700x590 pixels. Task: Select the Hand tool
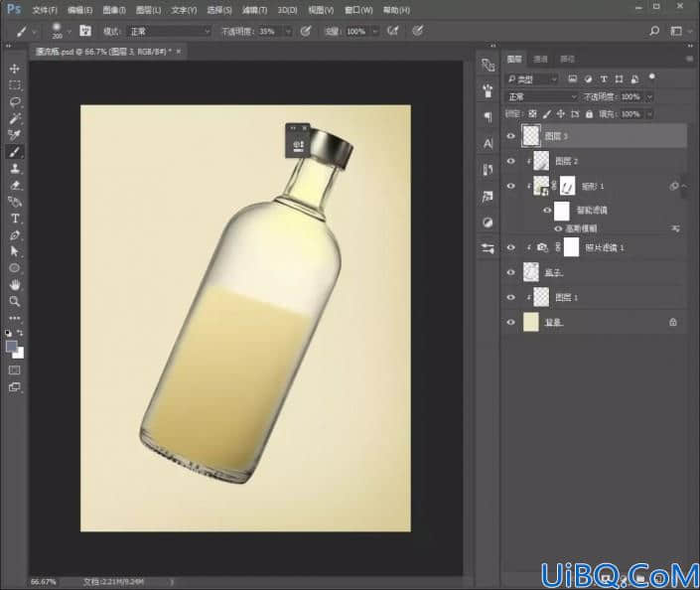(x=14, y=284)
